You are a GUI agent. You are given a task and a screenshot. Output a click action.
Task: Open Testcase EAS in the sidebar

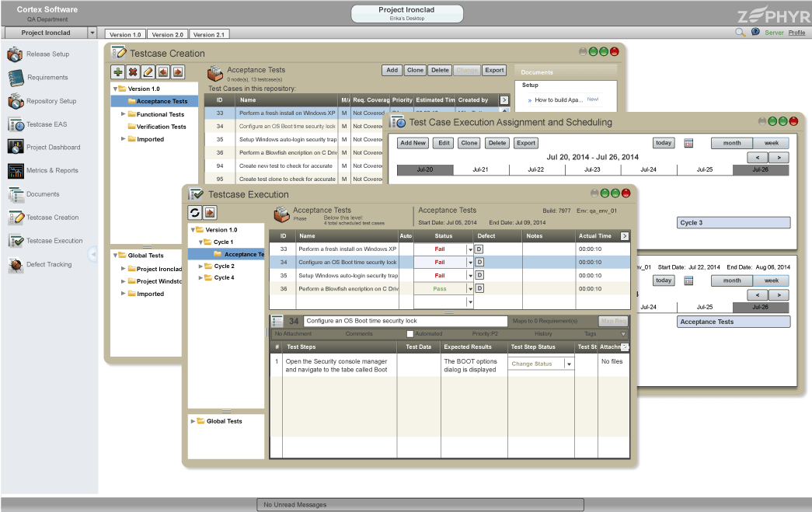tap(37, 124)
